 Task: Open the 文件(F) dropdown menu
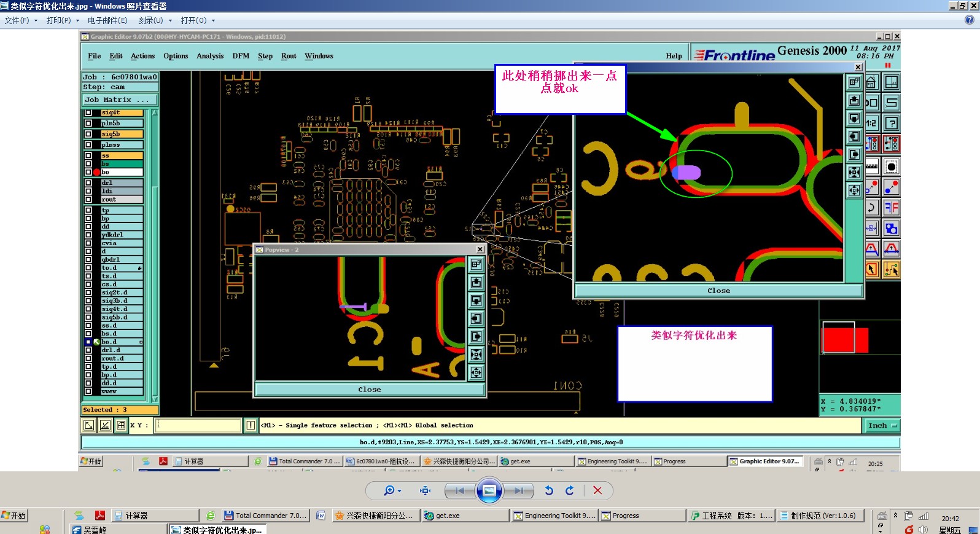pyautogui.click(x=21, y=20)
